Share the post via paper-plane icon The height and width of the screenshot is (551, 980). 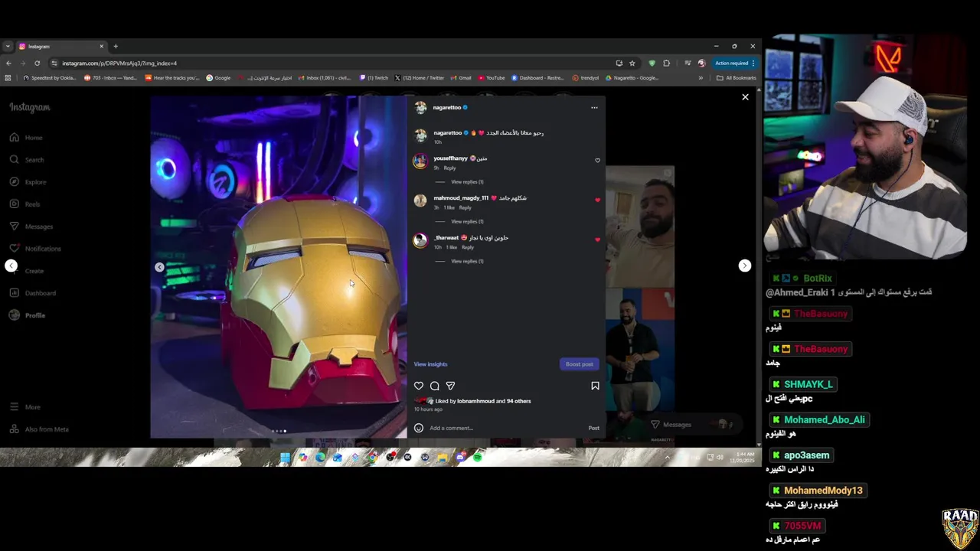(x=450, y=386)
